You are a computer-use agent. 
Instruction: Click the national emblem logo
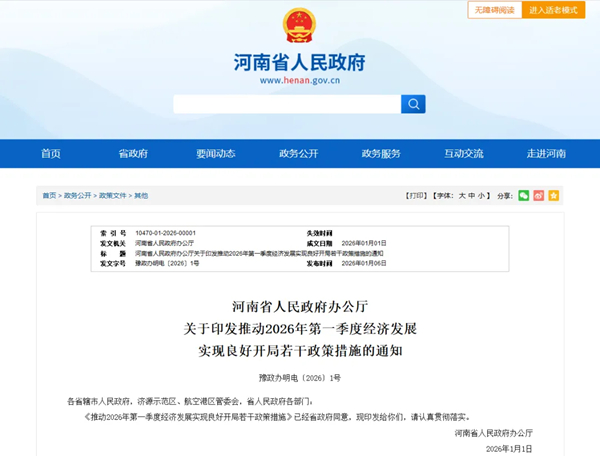pyautogui.click(x=298, y=25)
